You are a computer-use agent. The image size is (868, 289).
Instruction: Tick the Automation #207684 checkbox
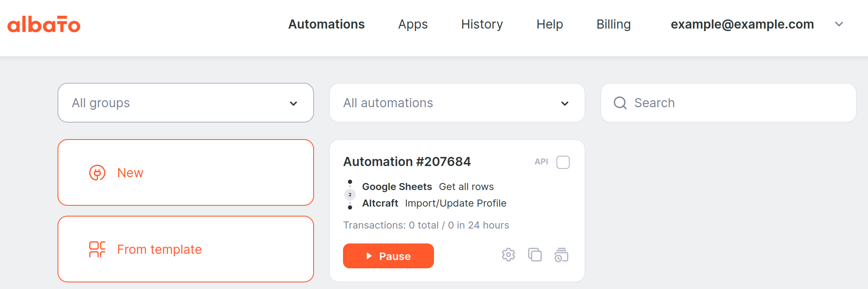click(563, 162)
